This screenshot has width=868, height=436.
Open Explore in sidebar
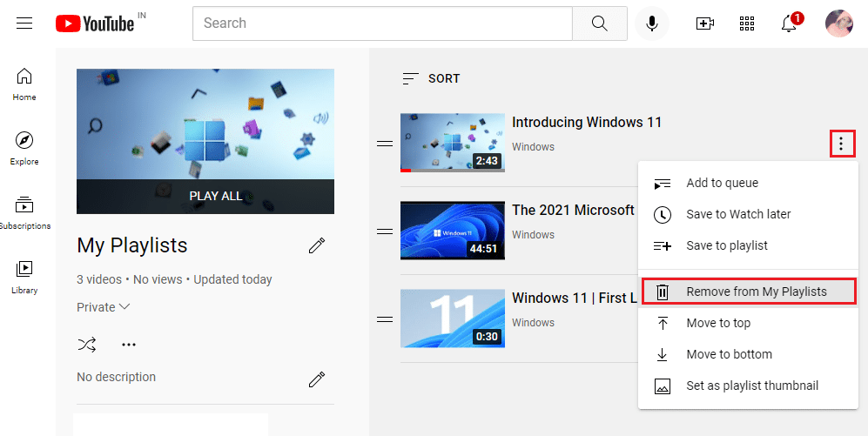click(24, 149)
